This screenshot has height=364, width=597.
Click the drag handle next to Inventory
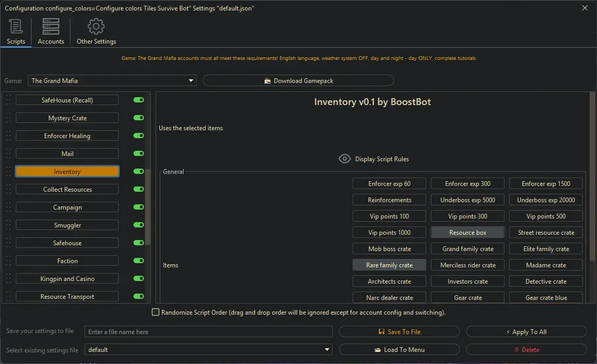pyautogui.click(x=8, y=172)
